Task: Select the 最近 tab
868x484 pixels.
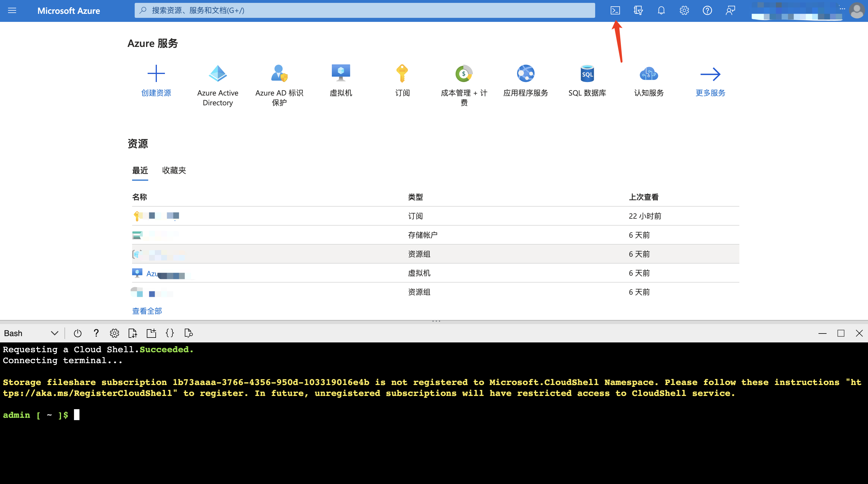Action: coord(140,170)
